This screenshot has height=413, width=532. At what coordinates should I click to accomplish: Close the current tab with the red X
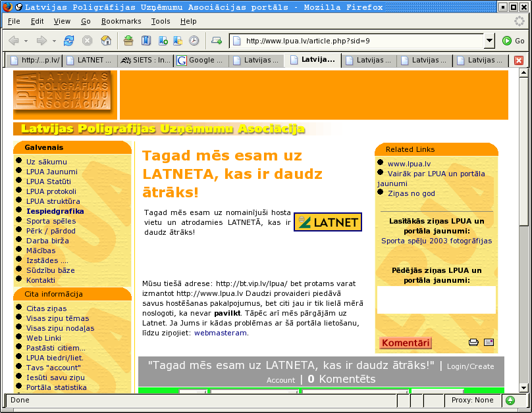[519, 61]
